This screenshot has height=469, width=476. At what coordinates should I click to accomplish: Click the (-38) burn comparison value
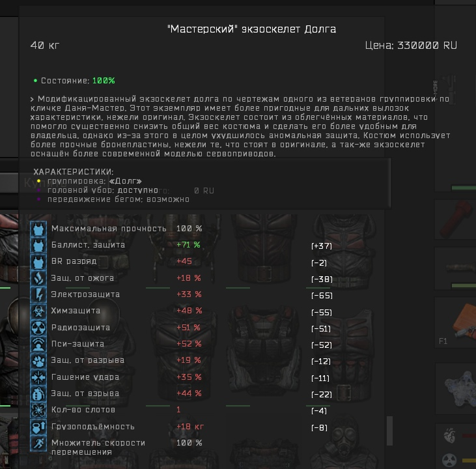[x=322, y=279]
